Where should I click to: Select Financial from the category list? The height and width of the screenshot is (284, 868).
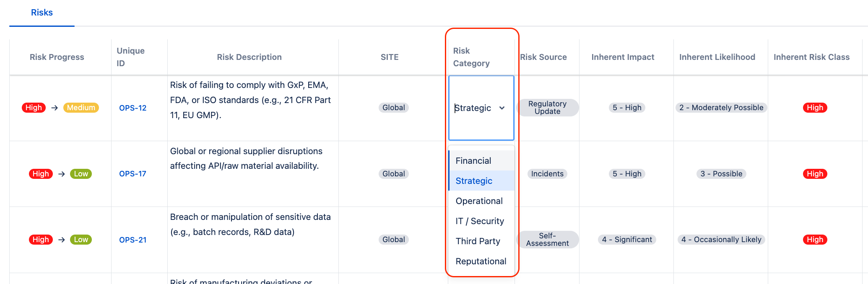pos(473,161)
